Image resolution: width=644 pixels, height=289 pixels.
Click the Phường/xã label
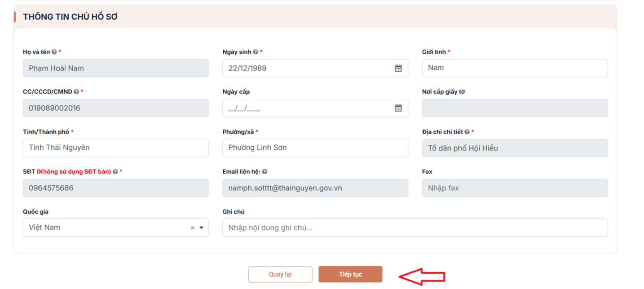pyautogui.click(x=238, y=132)
